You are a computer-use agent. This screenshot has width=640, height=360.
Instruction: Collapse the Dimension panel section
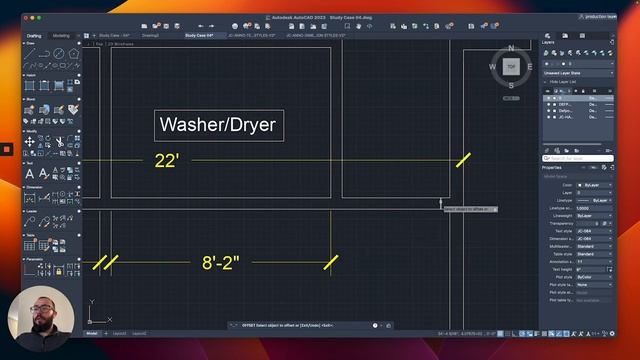[x=24, y=187]
